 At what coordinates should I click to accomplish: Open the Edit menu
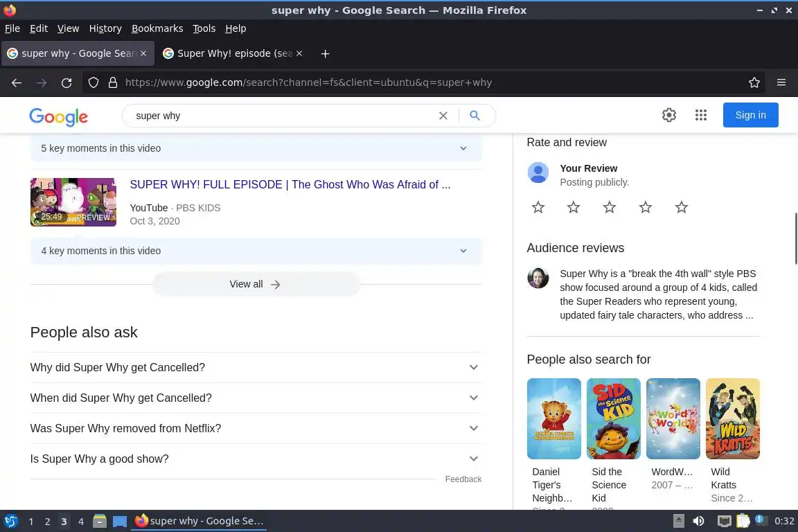[x=39, y=28]
